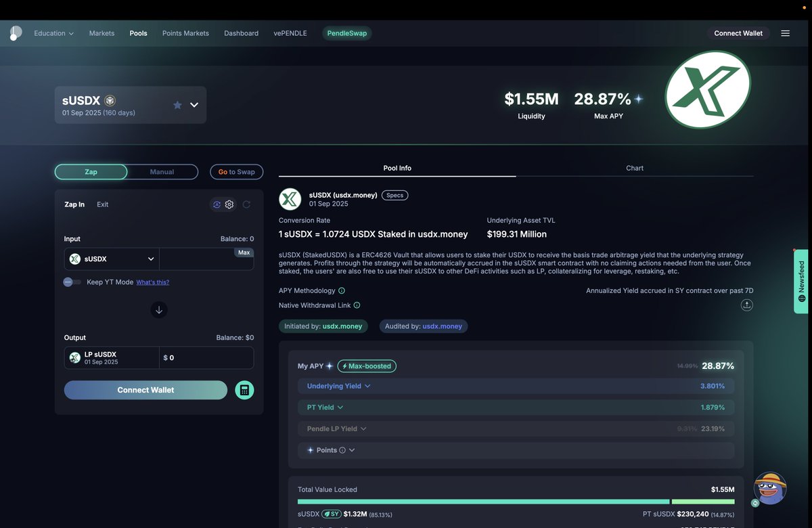812x528 pixels.
Task: Switch to the Chart tab
Action: coord(635,168)
